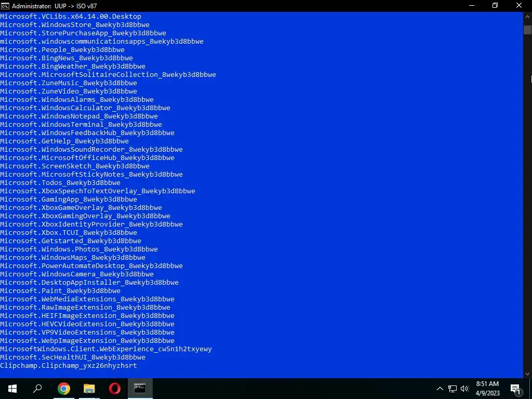This screenshot has width=532, height=399.
Task: Click the Microsoft.WindowsFeedbackHub line
Action: 87,132
